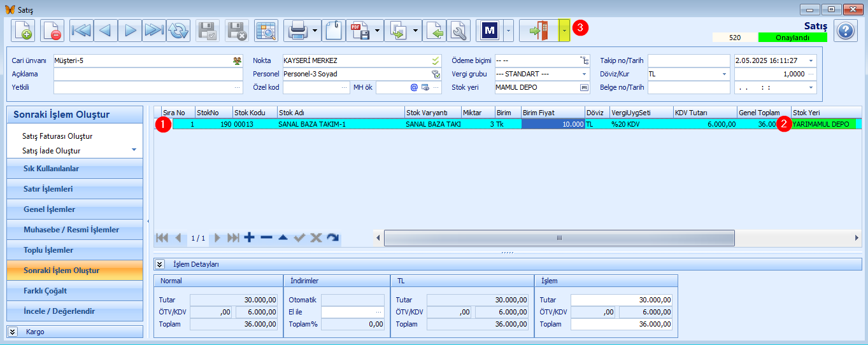Open Genel İşlemler section
Viewport: 868px width, 345px height.
[x=75, y=209]
